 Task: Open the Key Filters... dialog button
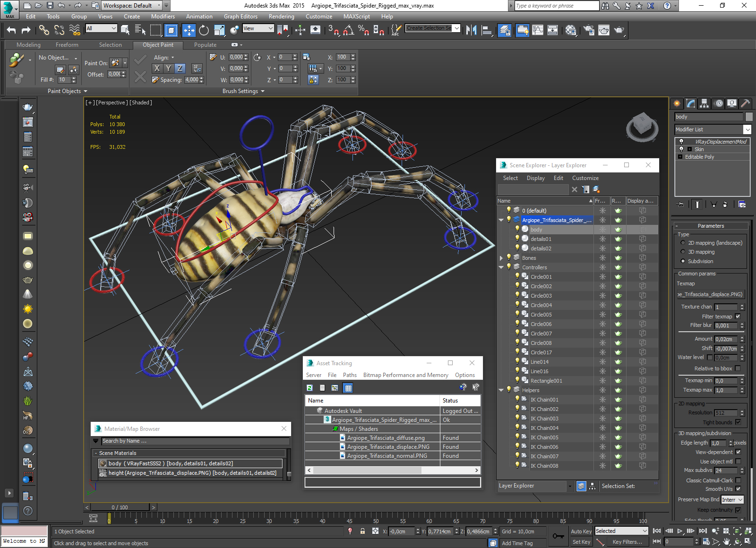pos(627,542)
